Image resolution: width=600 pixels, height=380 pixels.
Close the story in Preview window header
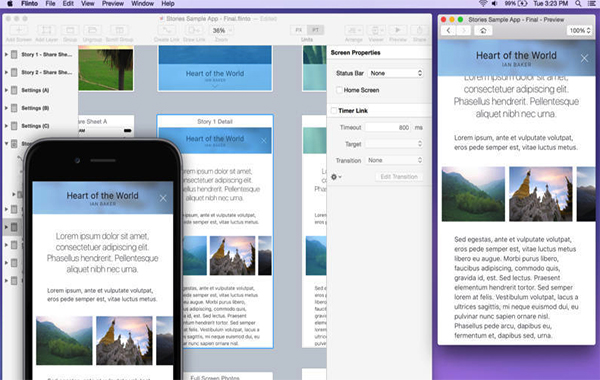tap(584, 58)
